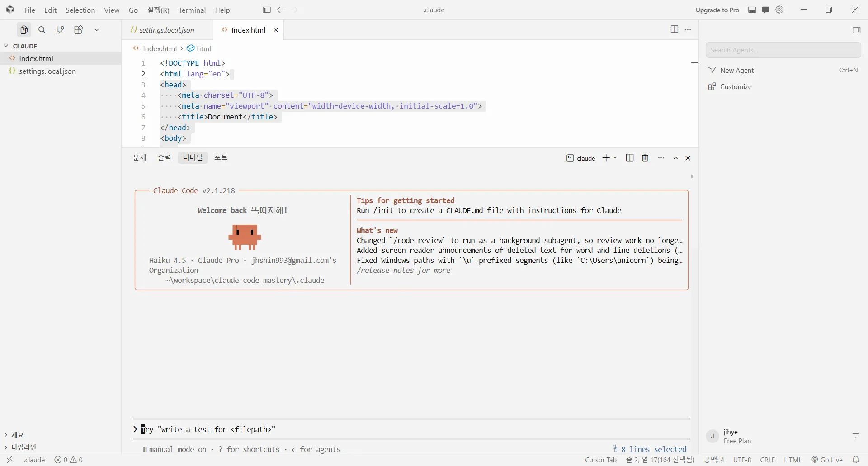Open the new terminal launch profile dropdown
Screen dimensions: 868x466
pyautogui.click(x=615, y=158)
